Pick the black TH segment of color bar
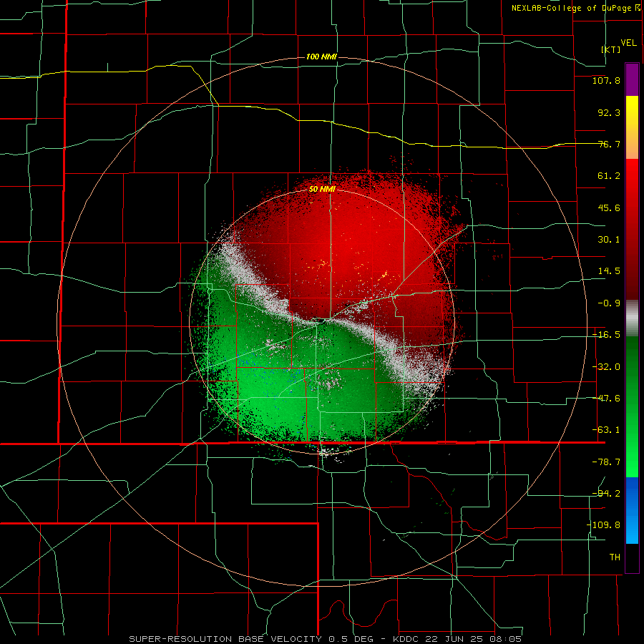 point(632,557)
